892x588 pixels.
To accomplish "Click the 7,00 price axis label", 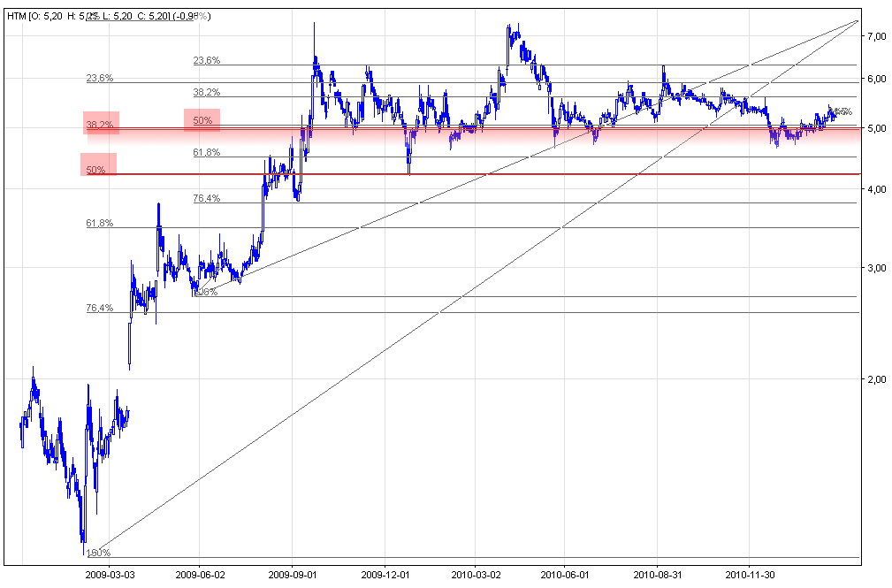I will (877, 36).
